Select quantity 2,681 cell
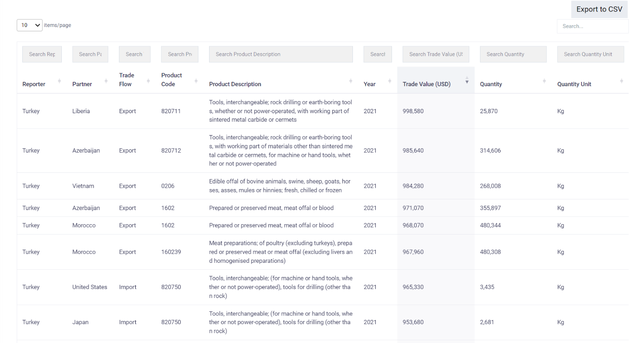 [487, 322]
